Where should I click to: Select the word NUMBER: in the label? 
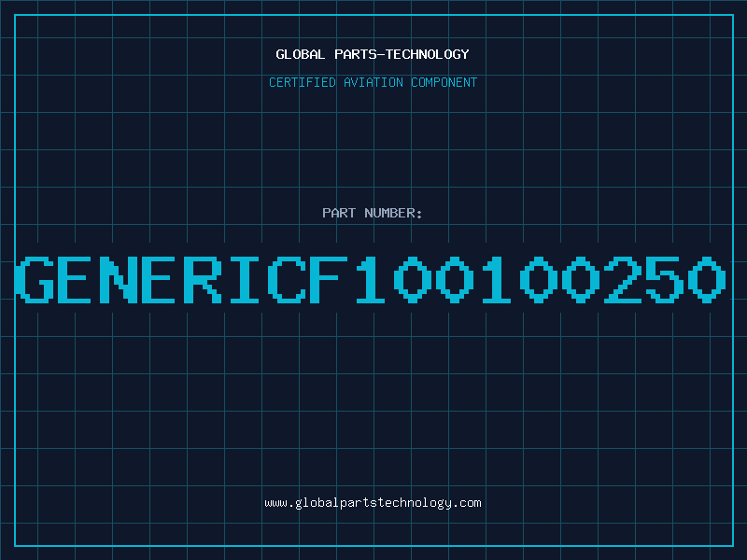pos(393,213)
